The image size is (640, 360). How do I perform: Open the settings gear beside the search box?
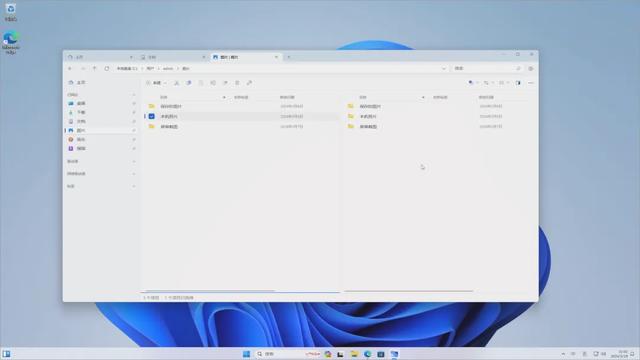531,69
